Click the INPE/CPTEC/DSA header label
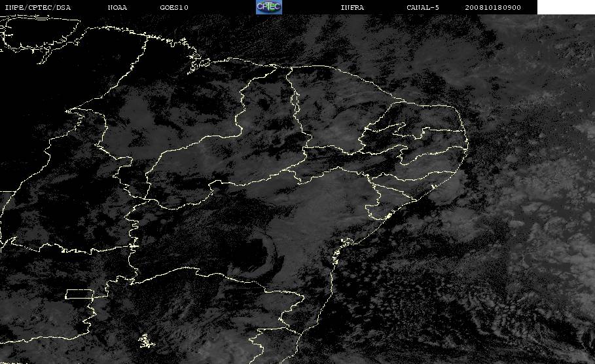Screen dimensions: 595x364 pyautogui.click(x=37, y=7)
